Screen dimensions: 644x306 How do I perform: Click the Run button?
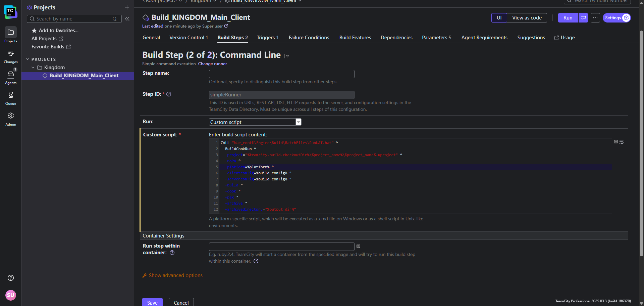click(x=568, y=18)
